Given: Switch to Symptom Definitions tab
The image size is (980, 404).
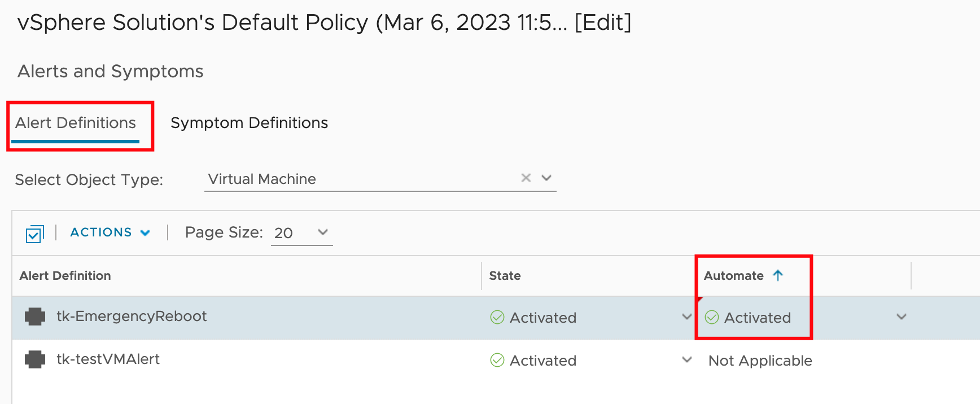Looking at the screenshot, I should [249, 123].
